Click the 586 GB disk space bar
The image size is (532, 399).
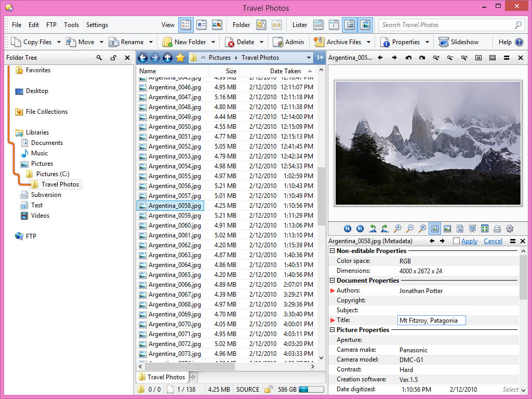311,389
